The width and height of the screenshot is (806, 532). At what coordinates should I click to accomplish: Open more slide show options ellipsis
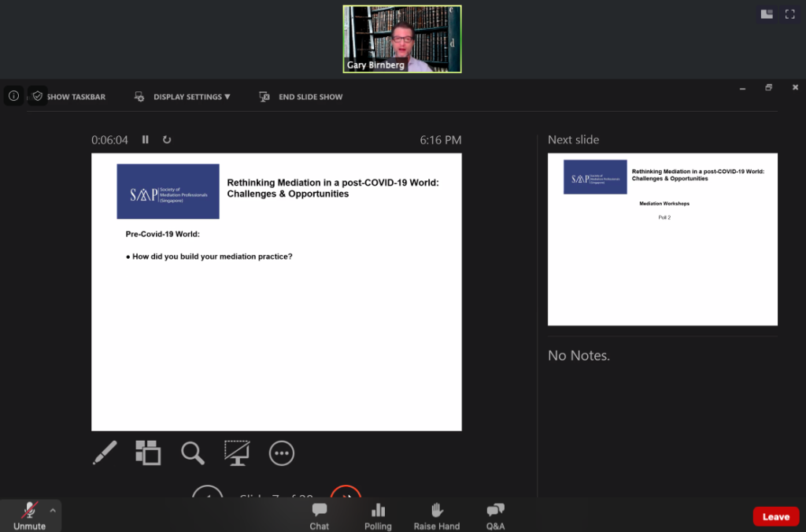coord(282,453)
